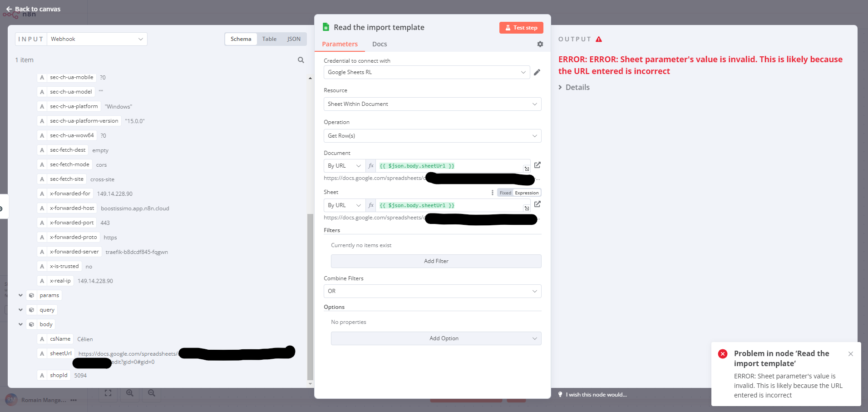Edit Google Sheets RL credential pencil icon

[537, 72]
